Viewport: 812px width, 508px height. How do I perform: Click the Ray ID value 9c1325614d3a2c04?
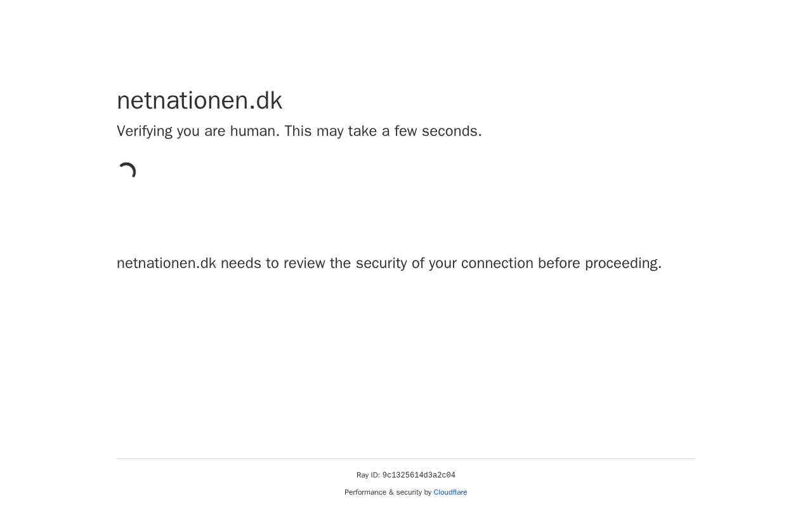tap(419, 476)
